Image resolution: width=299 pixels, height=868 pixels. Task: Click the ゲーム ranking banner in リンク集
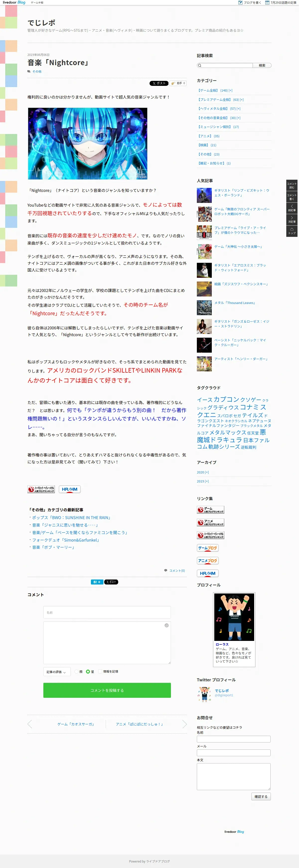coord(211,510)
